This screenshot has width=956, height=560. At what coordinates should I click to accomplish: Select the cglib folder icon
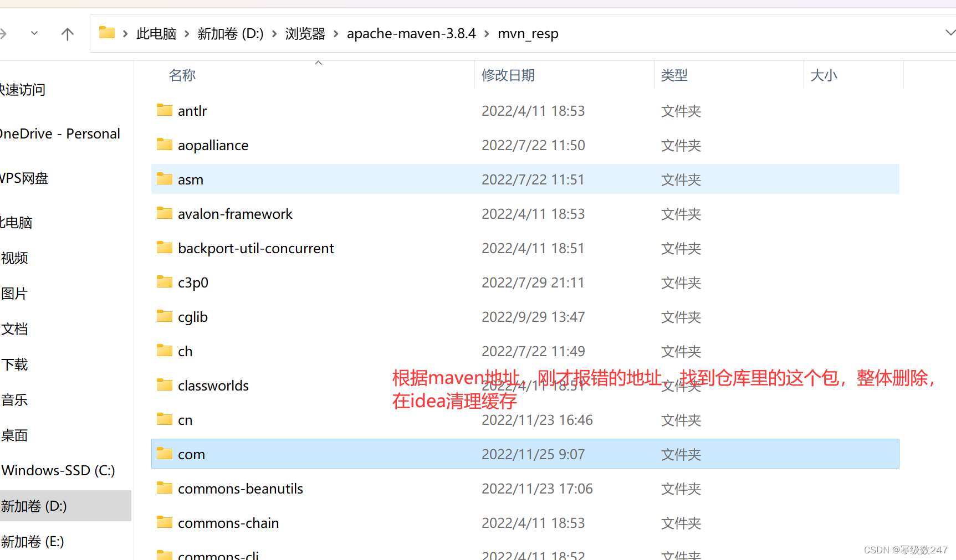[165, 316]
